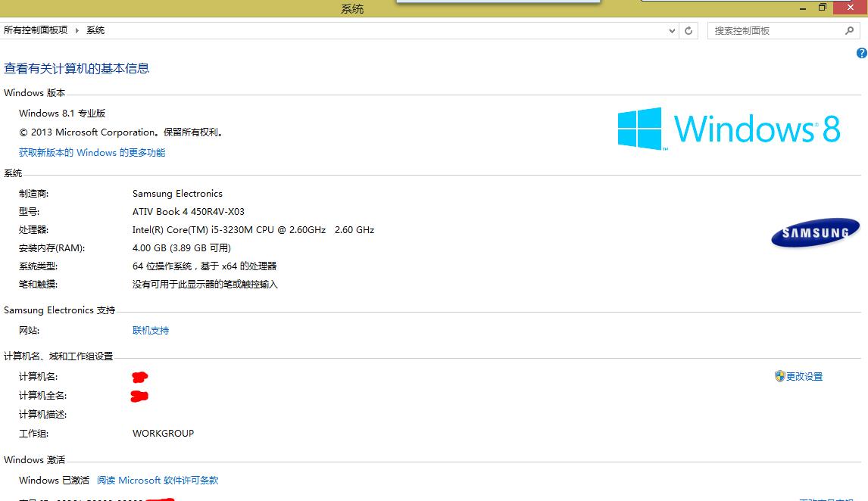Refresh the control panel address bar
This screenshot has width=868, height=501.
tap(688, 31)
